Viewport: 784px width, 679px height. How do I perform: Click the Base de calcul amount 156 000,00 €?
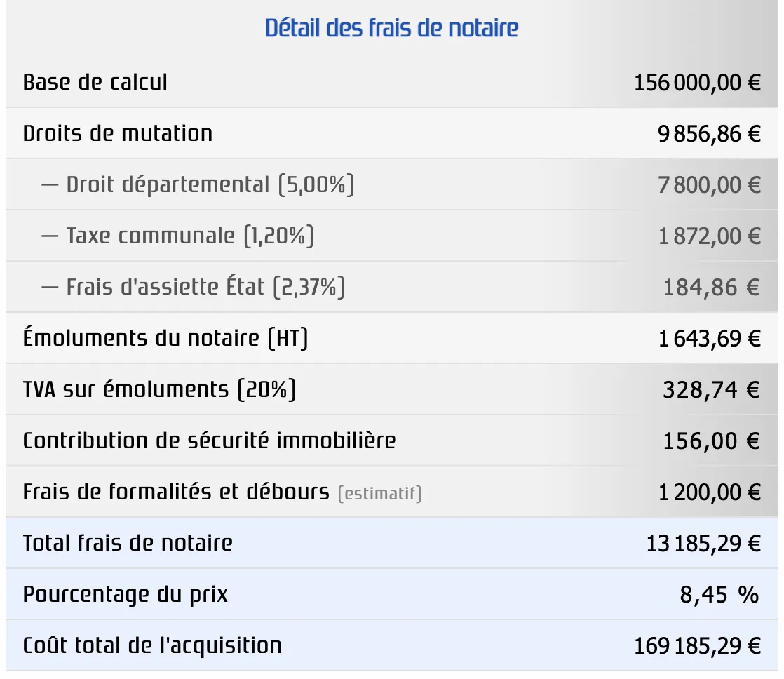click(x=697, y=82)
